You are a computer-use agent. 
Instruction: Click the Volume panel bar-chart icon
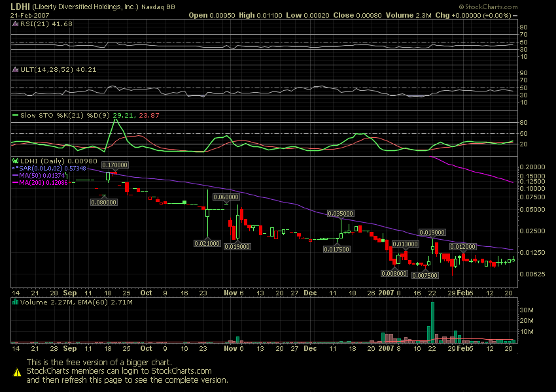tap(15, 302)
